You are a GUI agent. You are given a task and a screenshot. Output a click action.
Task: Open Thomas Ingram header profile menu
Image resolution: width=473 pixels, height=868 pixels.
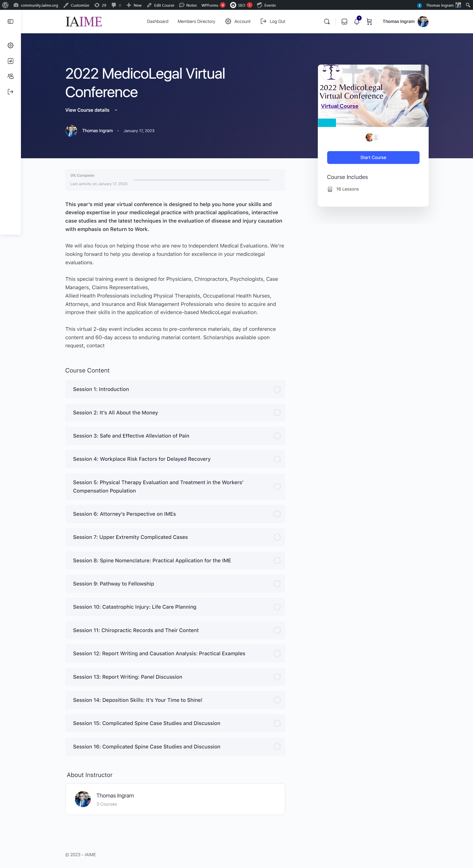405,21
